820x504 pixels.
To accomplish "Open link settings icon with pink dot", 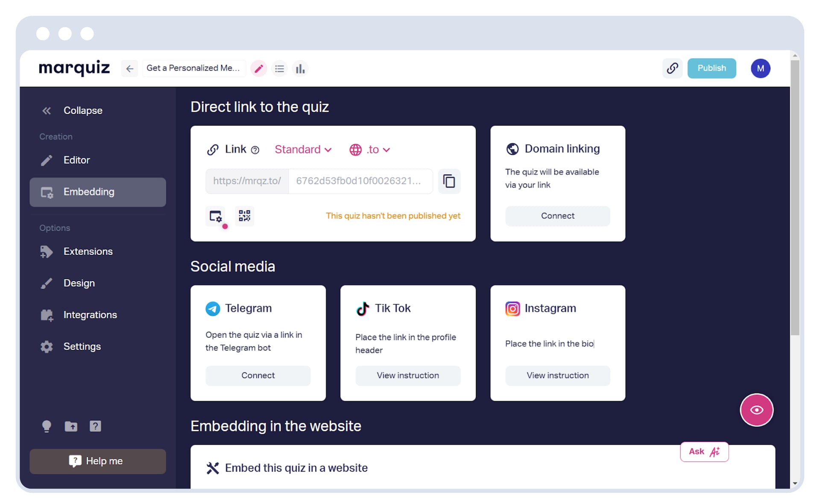I will (216, 216).
